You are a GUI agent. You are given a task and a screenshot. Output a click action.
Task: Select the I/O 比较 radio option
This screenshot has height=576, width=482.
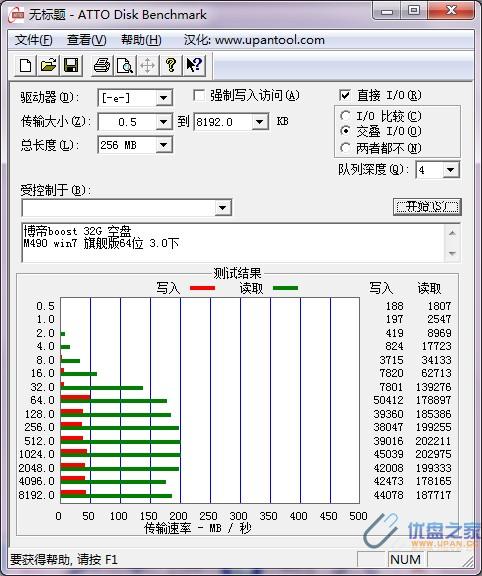tap(345, 116)
